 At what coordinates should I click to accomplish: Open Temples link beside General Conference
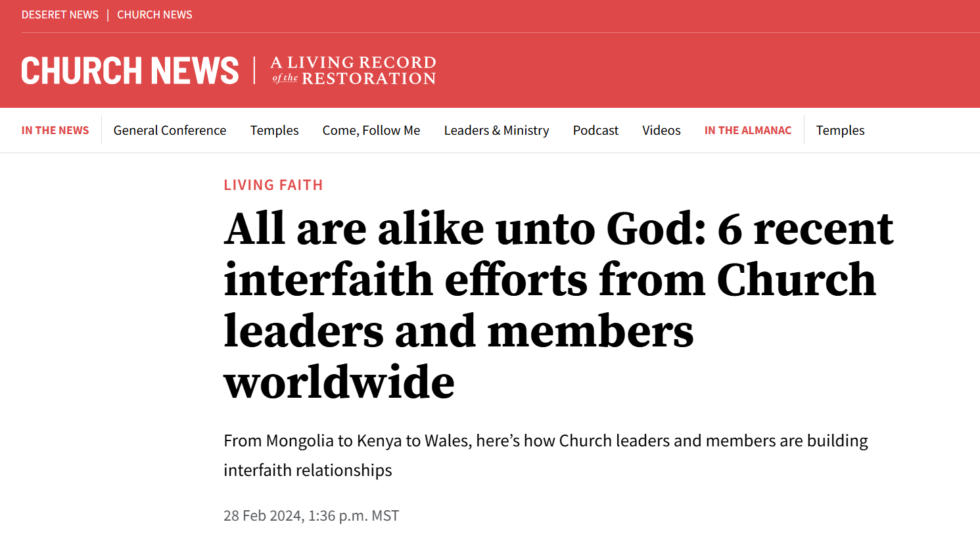[274, 130]
